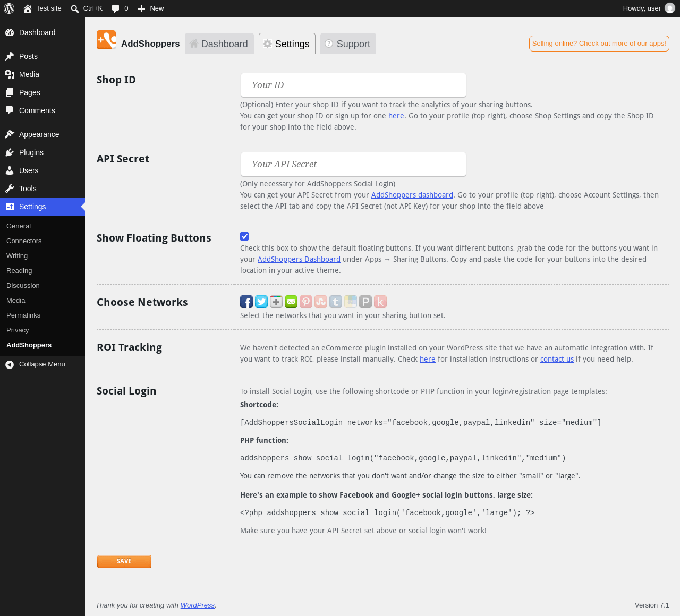Click the orange SAVE button
Screen dimensions: 680x616
click(124, 561)
